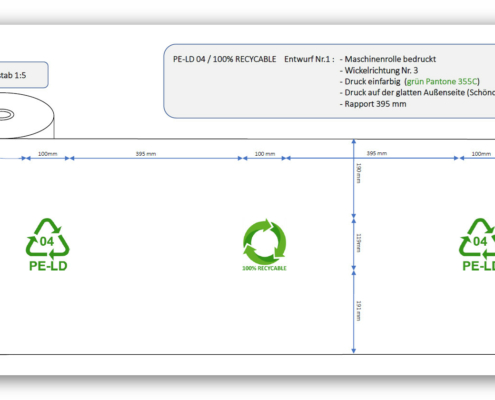Select the film roll drawing
Viewport: 495px width, 400px height.
pos(27,115)
